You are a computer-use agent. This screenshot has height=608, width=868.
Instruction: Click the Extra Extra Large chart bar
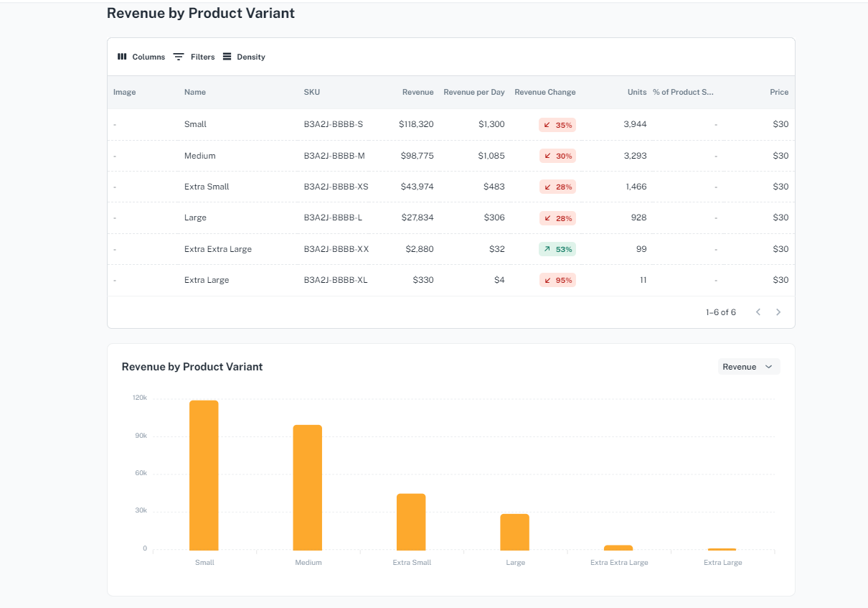pos(618,548)
